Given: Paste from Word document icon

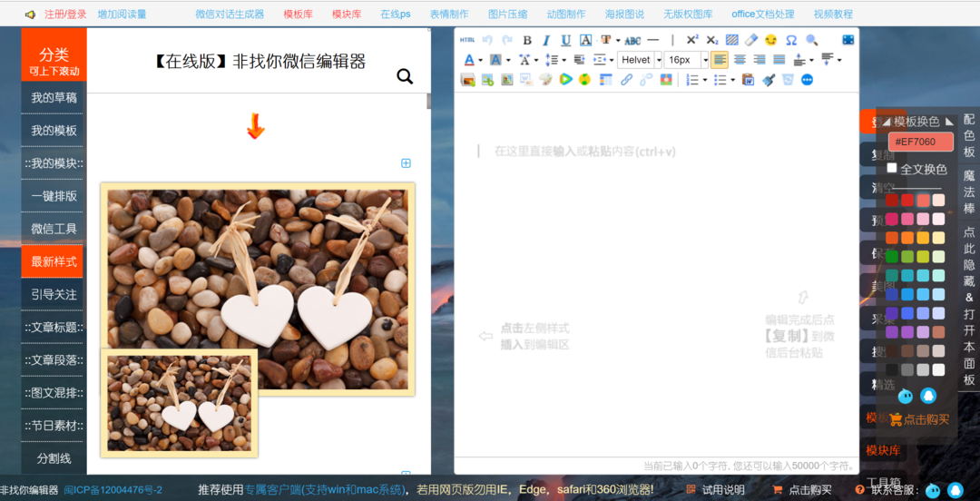Looking at the screenshot, I should click(748, 80).
